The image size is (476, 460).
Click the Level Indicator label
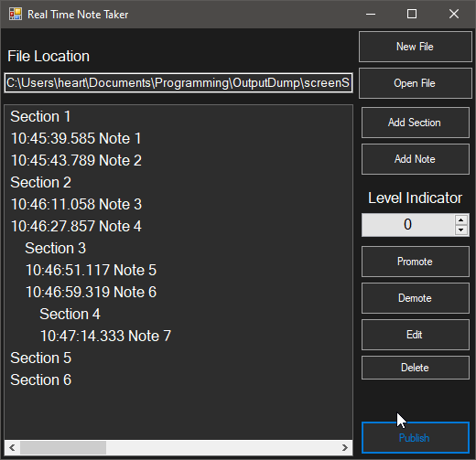[416, 198]
